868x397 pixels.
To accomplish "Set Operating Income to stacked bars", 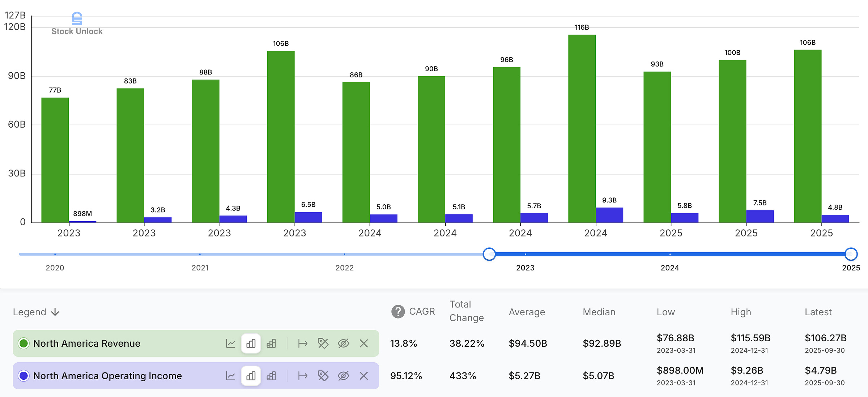I will pos(271,376).
